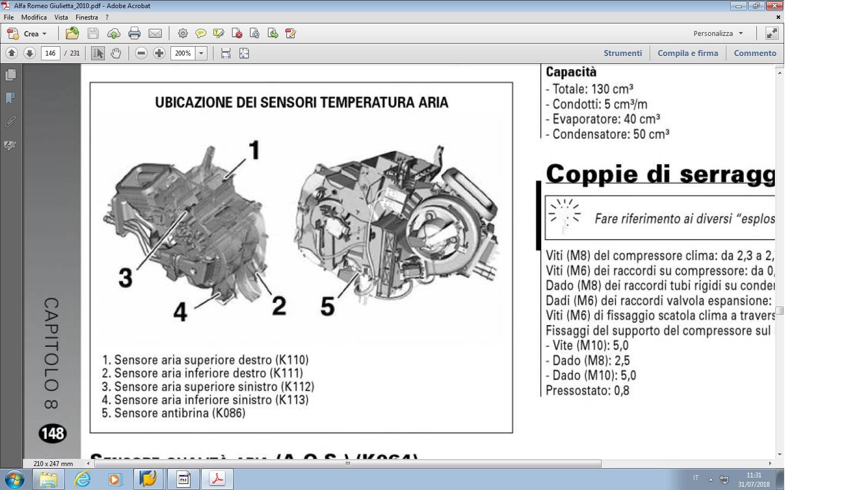This screenshot has width=868, height=490.
Task: Show attachments paperclip panel icon
Action: [10, 121]
